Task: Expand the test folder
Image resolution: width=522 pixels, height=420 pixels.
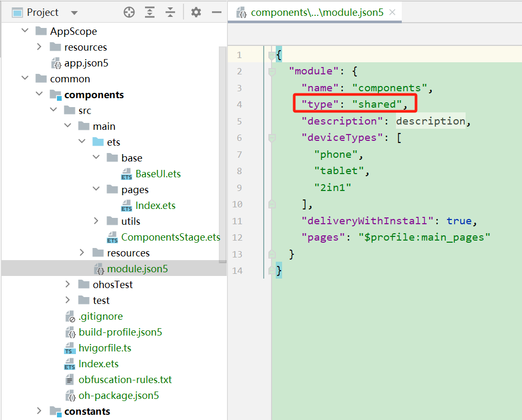Action: click(x=67, y=300)
